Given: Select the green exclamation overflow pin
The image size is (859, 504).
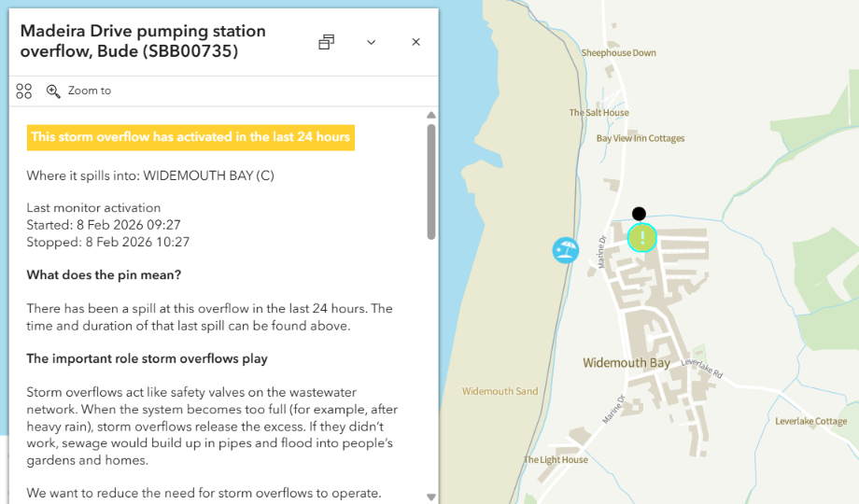Looking at the screenshot, I should [641, 238].
